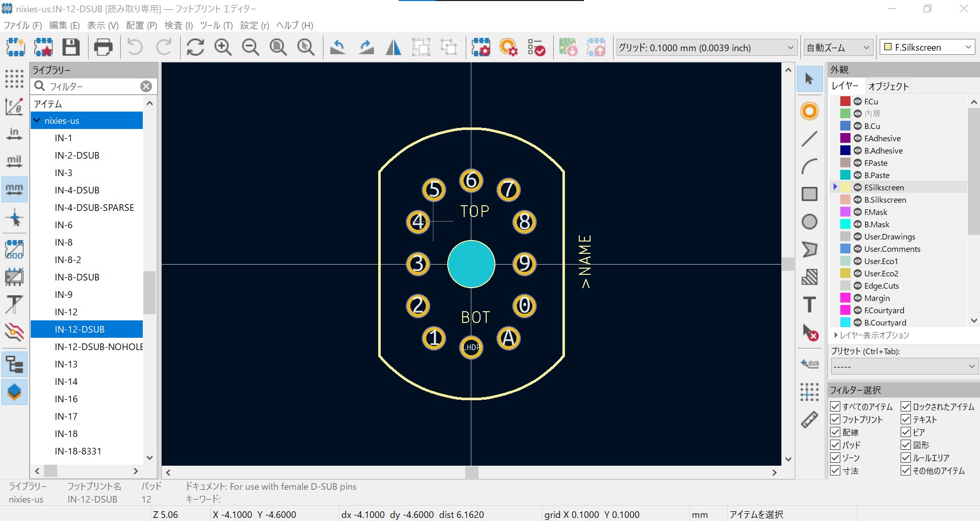Click the Refresh view icon
This screenshot has width=980, height=521.
[x=195, y=48]
